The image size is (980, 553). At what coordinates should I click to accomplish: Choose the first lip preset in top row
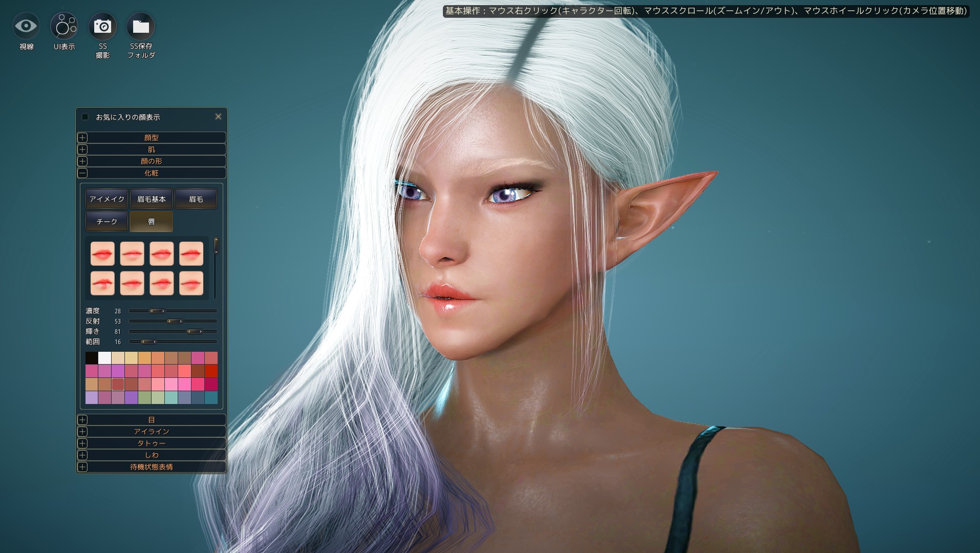(x=102, y=253)
